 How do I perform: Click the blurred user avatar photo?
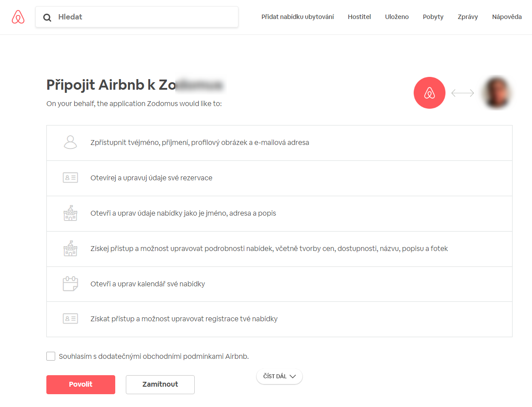(x=497, y=93)
